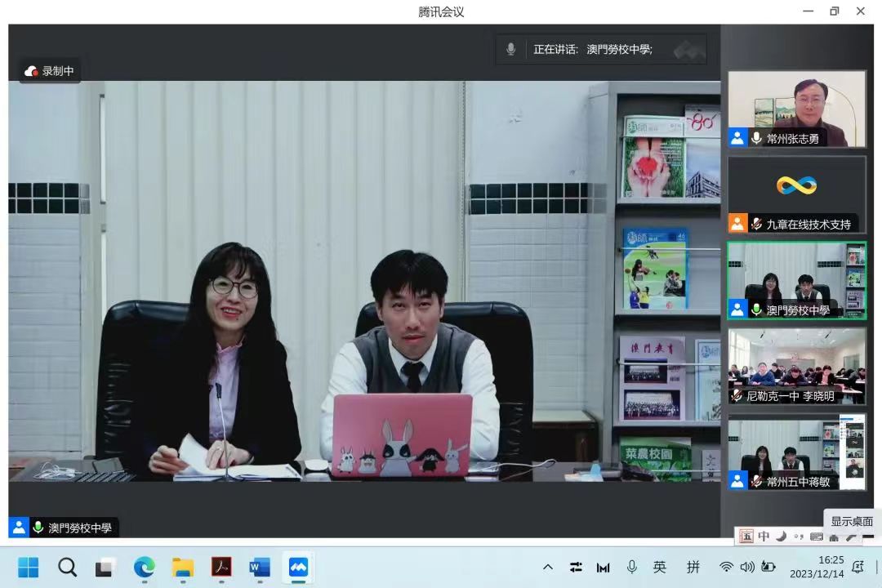Open Tencent Meeting from the taskbar
The width and height of the screenshot is (882, 588).
[x=298, y=567]
